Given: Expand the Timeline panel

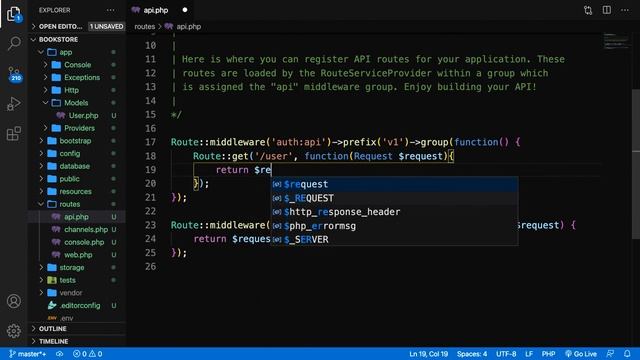Looking at the screenshot, I should (x=77, y=341).
